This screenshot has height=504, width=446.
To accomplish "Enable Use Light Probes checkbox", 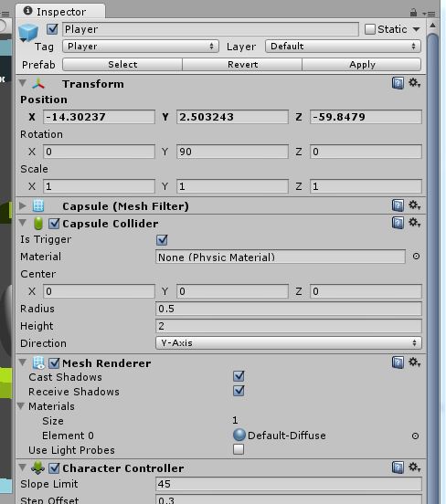I will point(239,449).
